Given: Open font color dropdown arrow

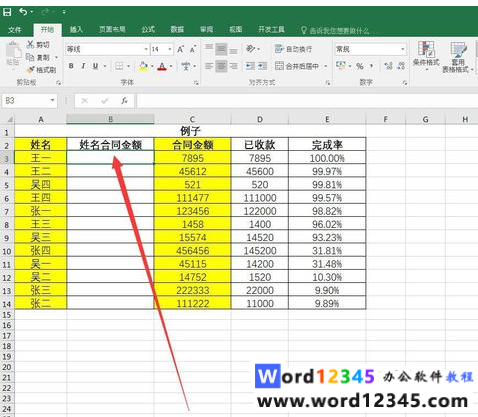Looking at the screenshot, I should click(x=171, y=66).
